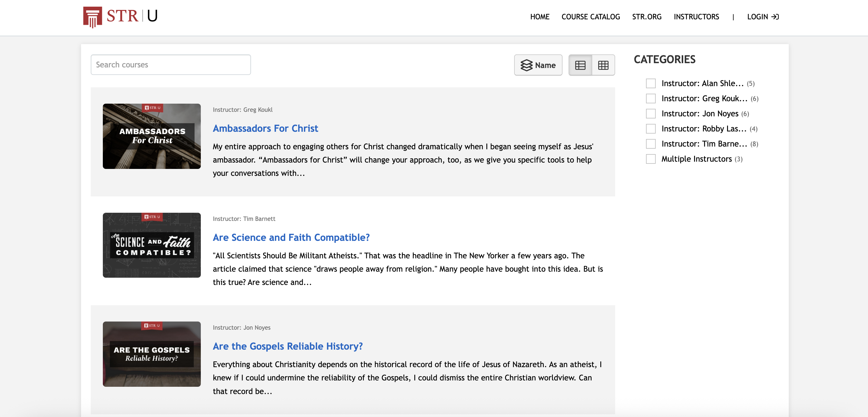
Task: Open INSTRUCTORS navigation page
Action: tap(696, 17)
